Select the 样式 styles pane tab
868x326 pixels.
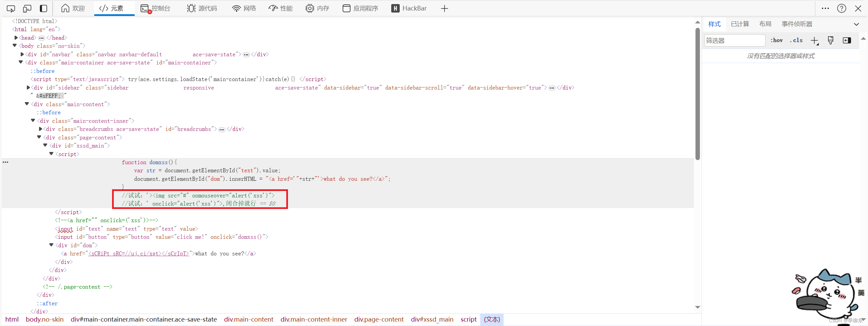coord(714,24)
